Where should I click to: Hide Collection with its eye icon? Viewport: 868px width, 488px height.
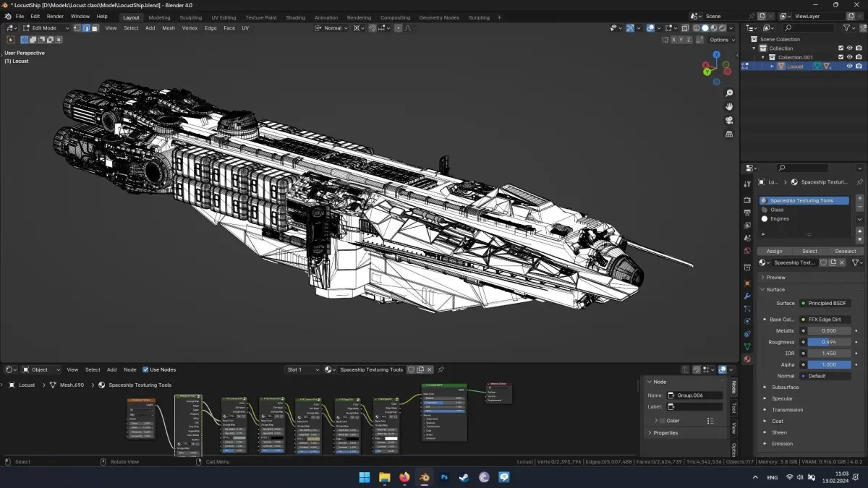point(850,48)
